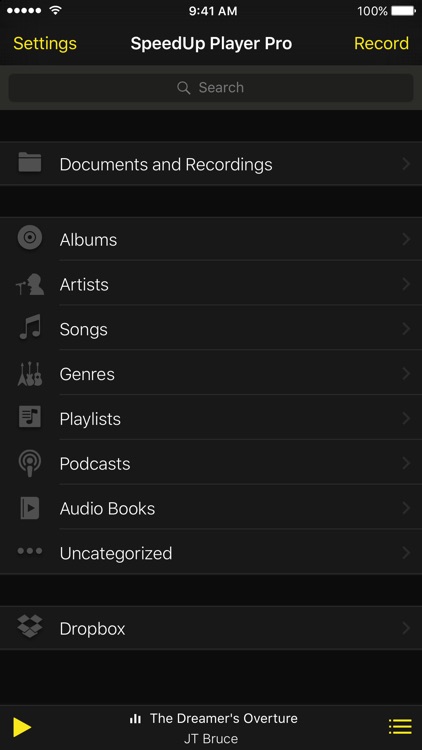This screenshot has width=422, height=750.
Task: Expand the Playlists row chevron
Action: 406,419
